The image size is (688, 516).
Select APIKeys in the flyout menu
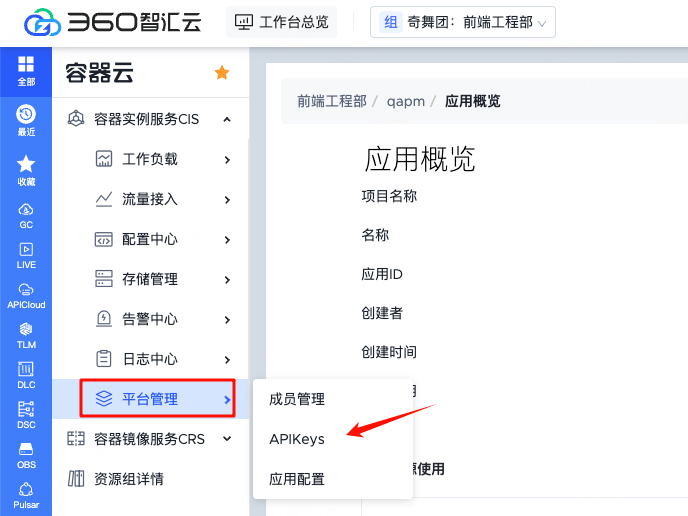click(x=297, y=439)
